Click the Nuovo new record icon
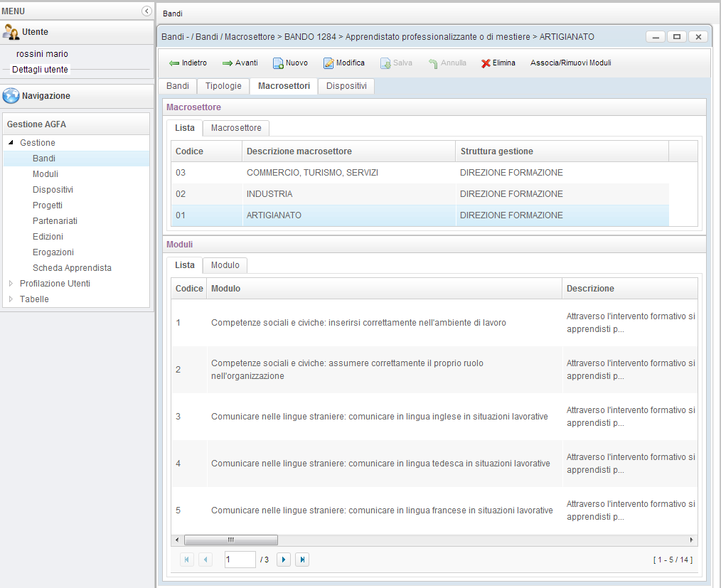The height and width of the screenshot is (588, 721). tap(279, 63)
